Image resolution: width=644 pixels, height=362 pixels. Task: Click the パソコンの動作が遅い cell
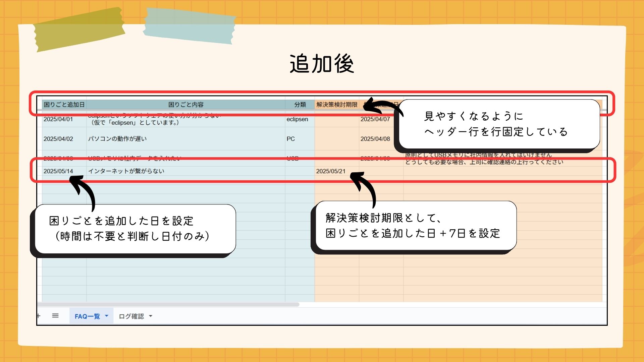(117, 139)
